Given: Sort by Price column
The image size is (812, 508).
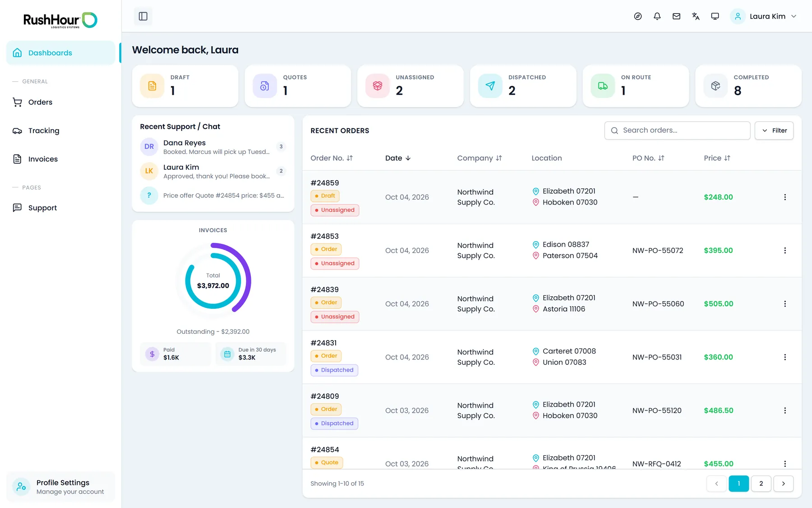Looking at the screenshot, I should click(x=717, y=158).
